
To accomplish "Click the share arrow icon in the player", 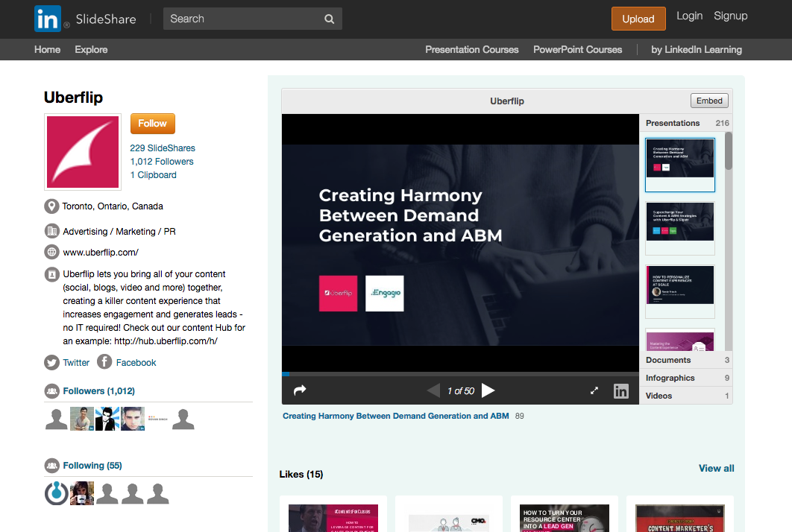I will (300, 390).
